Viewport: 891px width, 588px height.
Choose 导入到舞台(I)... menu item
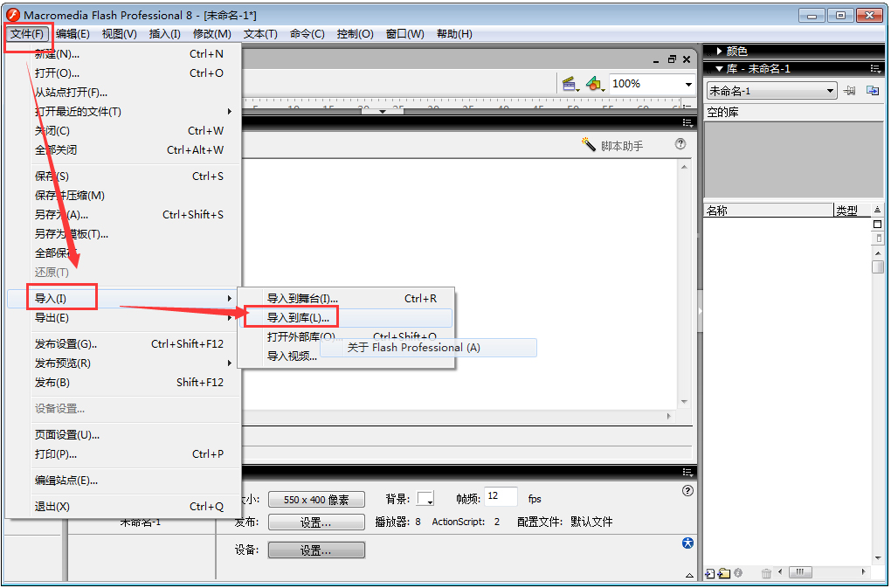346,298
